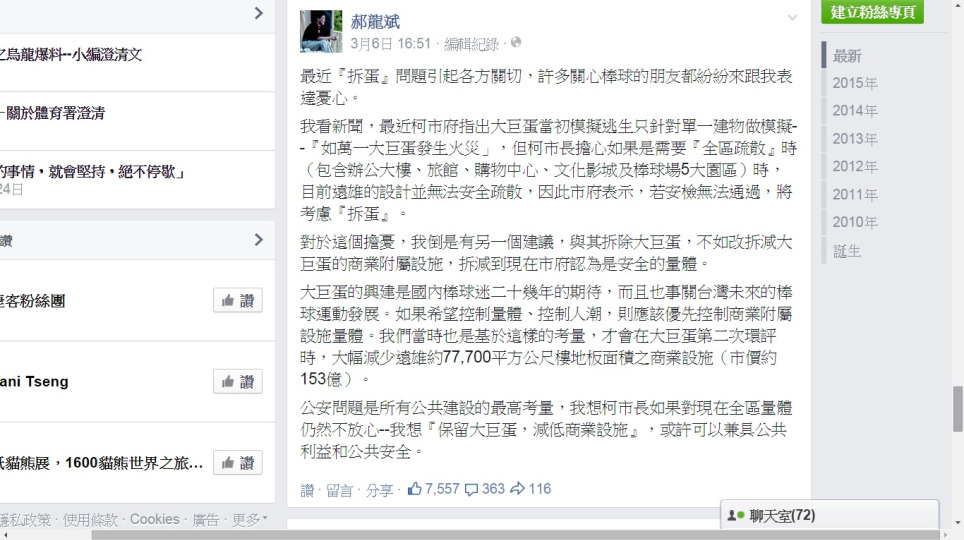Image resolution: width=964 pixels, height=540 pixels.
Task: Expand the top left panel chevron
Action: (x=259, y=13)
